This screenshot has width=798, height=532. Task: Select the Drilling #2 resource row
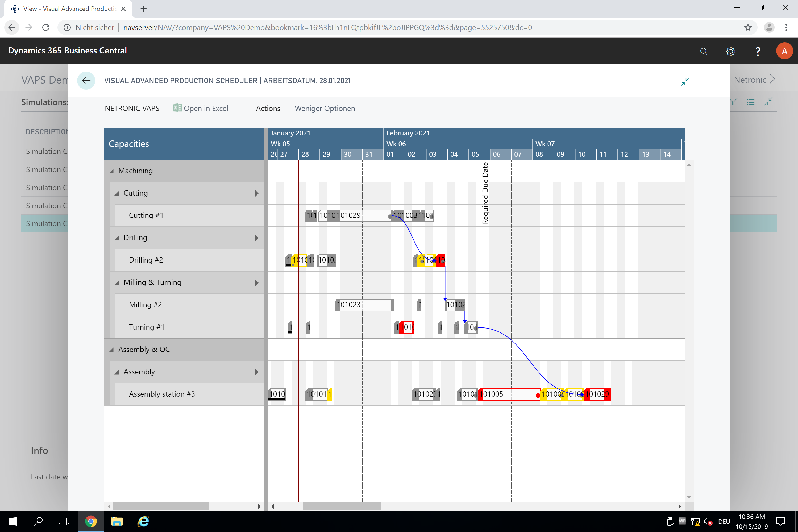coord(189,260)
